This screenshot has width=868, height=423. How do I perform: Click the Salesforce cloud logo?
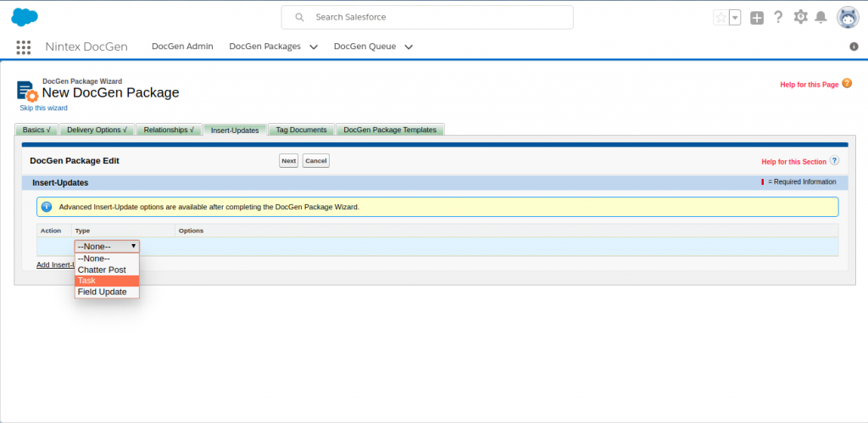[25, 17]
